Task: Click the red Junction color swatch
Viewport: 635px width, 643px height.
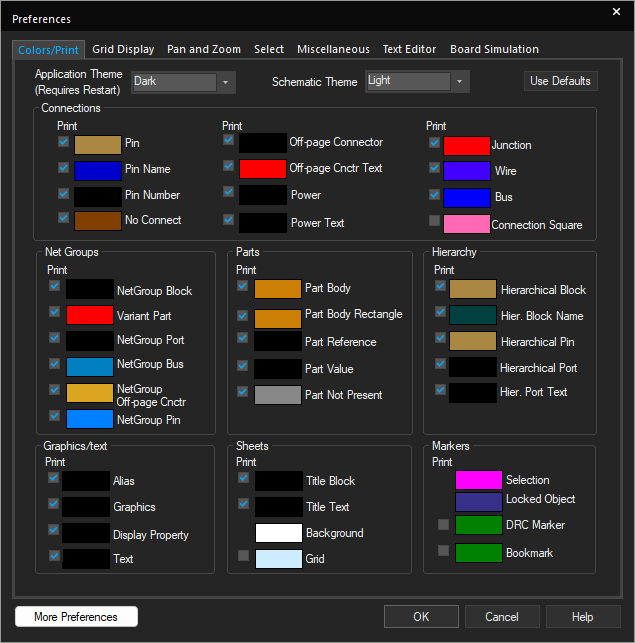Action: point(466,145)
